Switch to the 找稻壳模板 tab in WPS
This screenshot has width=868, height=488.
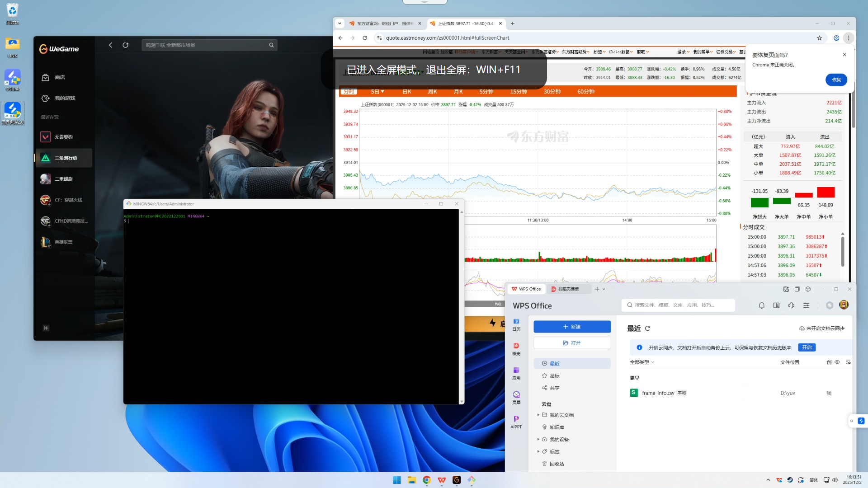point(569,289)
